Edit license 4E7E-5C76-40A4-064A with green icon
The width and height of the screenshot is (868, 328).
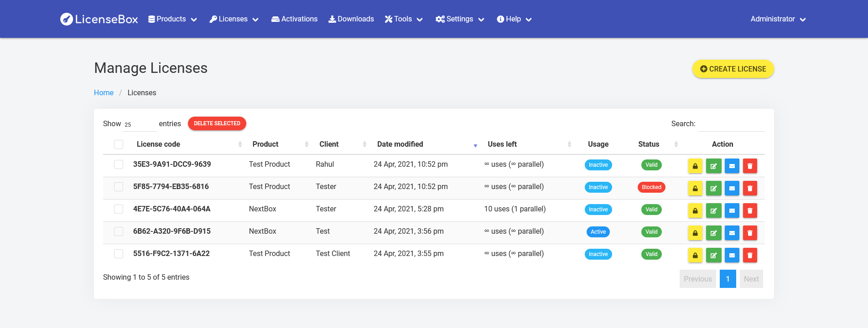tap(713, 210)
